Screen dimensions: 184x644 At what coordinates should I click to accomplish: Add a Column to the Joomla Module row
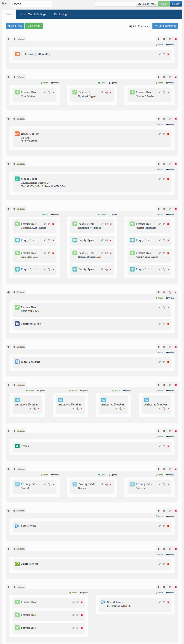coord(19,347)
